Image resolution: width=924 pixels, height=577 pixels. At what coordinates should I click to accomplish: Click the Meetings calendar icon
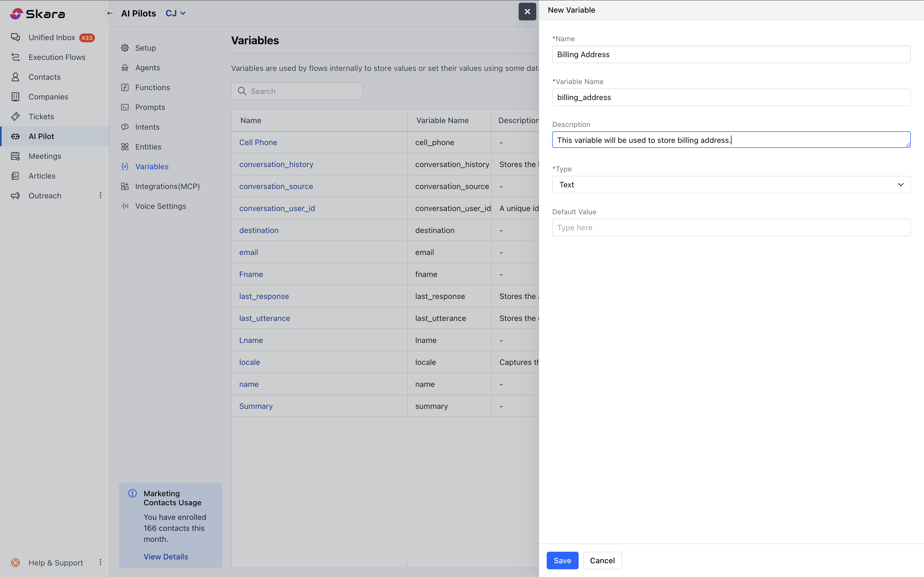(x=15, y=156)
